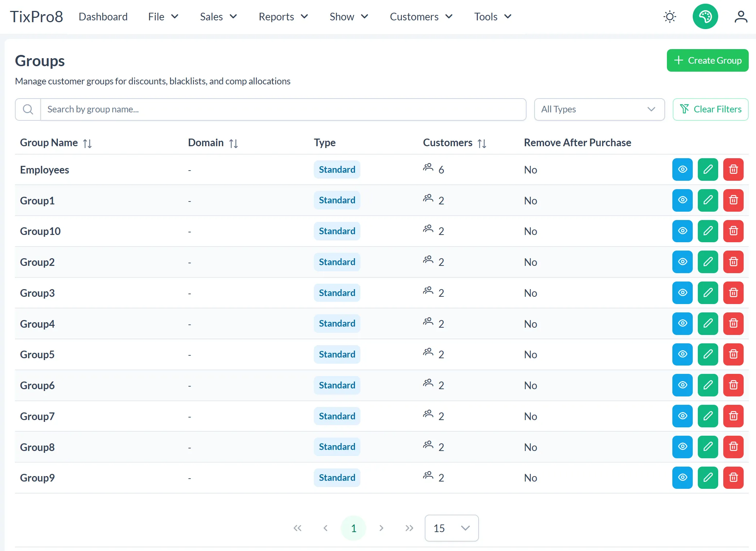View Group3 details with eye icon
This screenshot has width=756, height=551.
pos(682,293)
